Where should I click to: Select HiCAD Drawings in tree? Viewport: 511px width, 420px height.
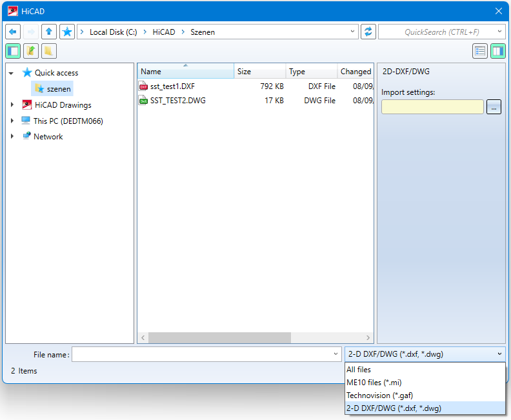pos(63,105)
